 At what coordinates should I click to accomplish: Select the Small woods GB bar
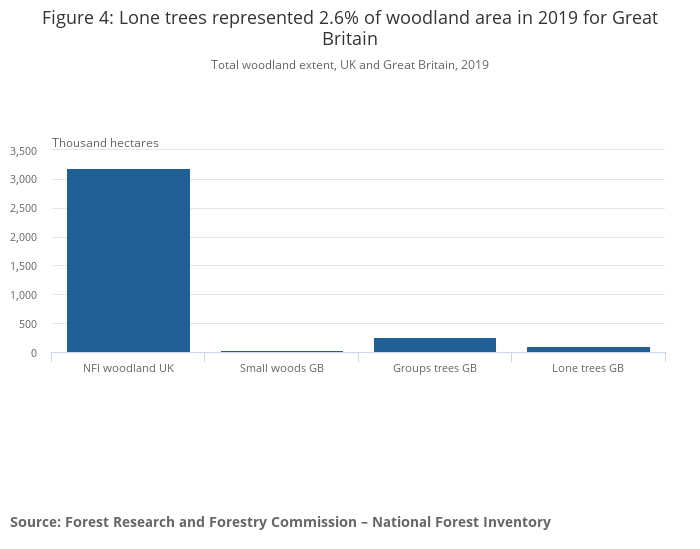(281, 351)
